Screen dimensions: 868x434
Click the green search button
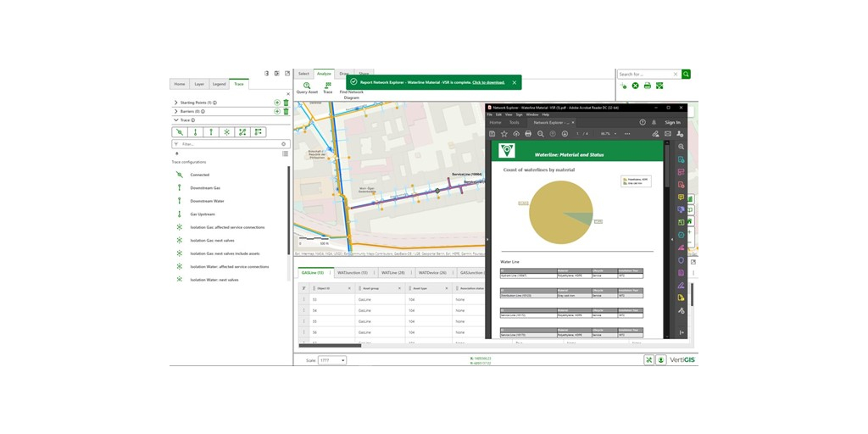tap(687, 75)
